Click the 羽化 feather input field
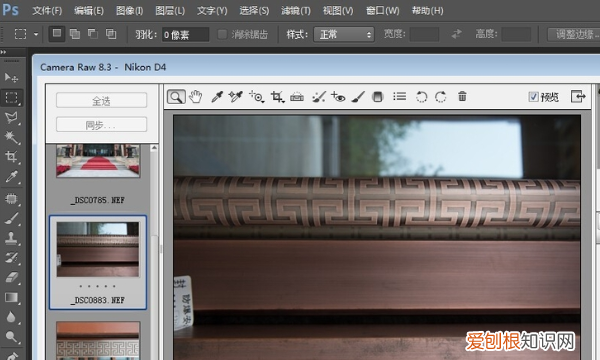This screenshot has height=360, width=600. [185, 34]
